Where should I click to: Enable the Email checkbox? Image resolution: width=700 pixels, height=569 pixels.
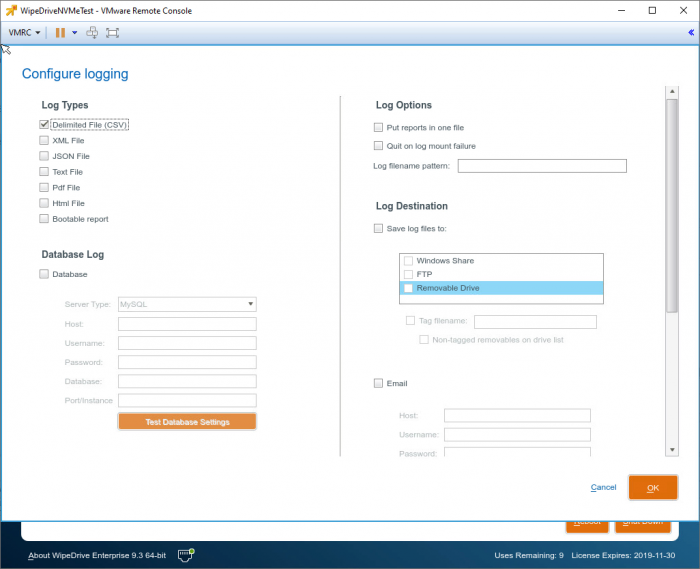click(378, 383)
